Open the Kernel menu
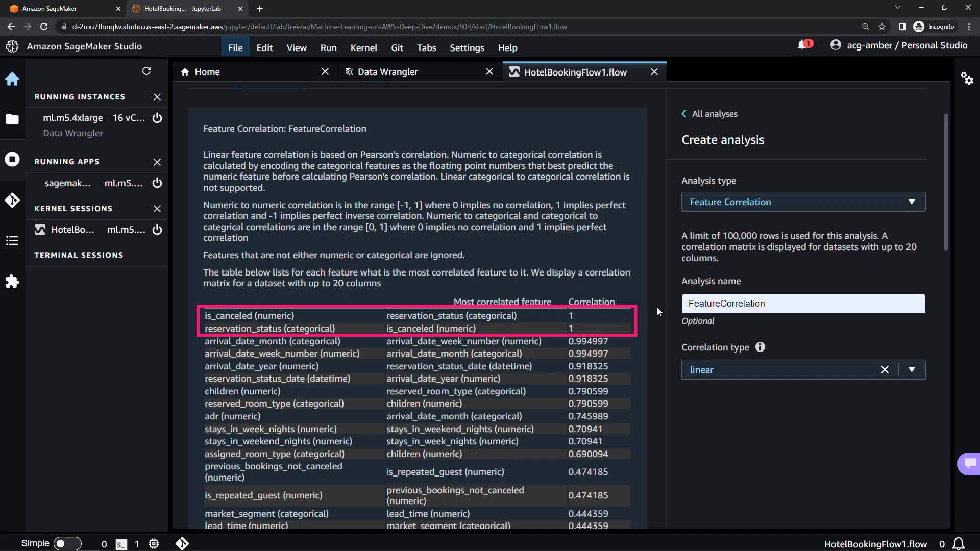Screen dimensions: 980x551 (363, 47)
